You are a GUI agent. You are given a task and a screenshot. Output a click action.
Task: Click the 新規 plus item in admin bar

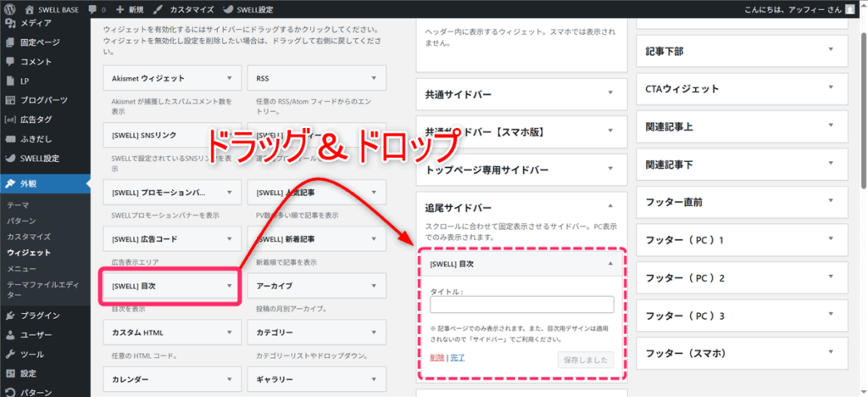coord(131,8)
